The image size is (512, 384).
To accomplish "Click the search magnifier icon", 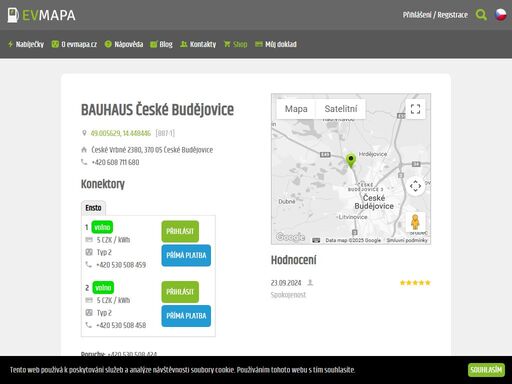I will [x=481, y=15].
